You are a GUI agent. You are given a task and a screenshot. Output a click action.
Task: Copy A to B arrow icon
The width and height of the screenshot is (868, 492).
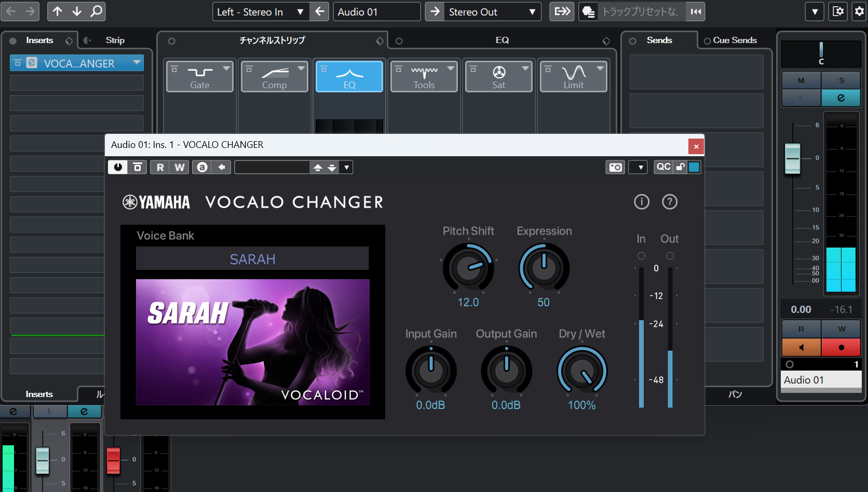222,167
